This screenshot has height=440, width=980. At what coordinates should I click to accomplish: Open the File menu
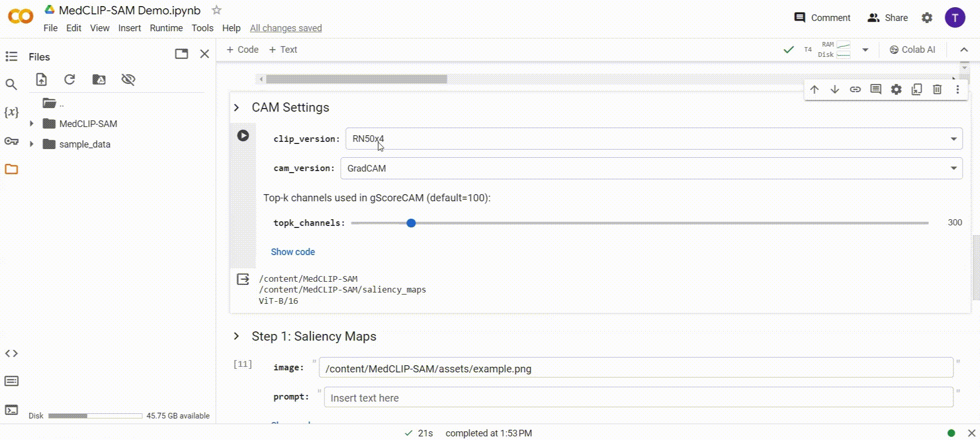coord(50,28)
